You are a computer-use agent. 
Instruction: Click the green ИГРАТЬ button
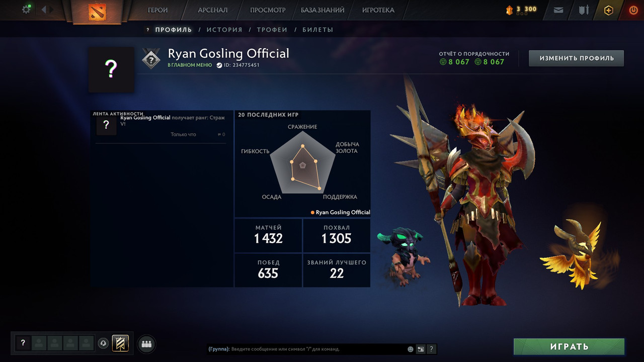click(x=569, y=346)
